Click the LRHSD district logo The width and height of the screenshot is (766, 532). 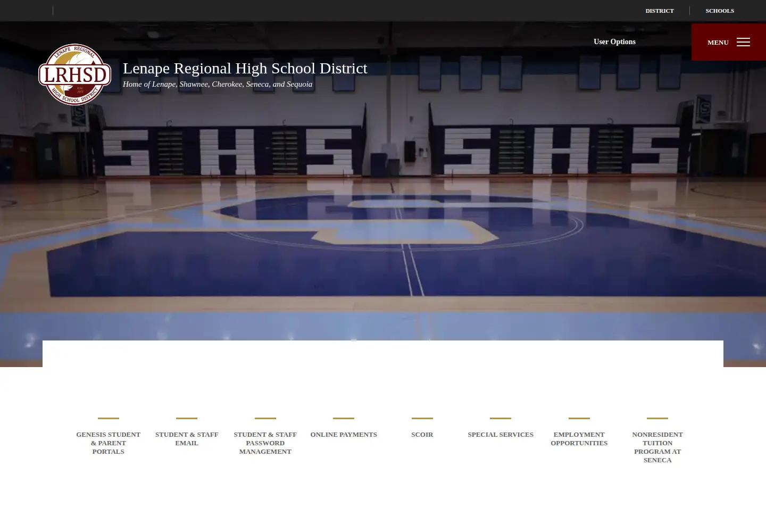74,74
